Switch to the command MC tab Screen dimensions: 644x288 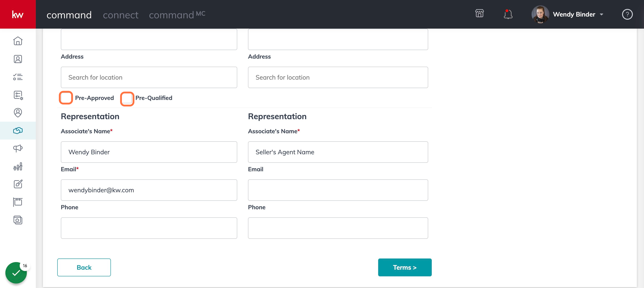pos(177,15)
